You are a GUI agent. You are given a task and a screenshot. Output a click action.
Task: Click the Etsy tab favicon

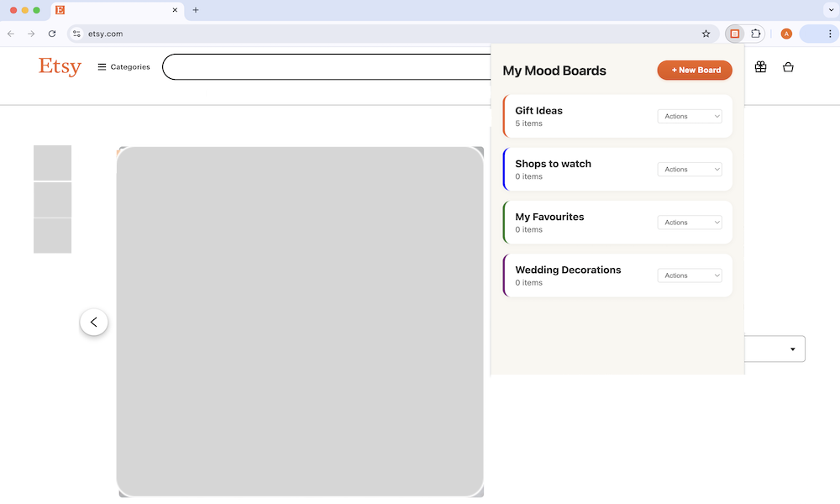pyautogui.click(x=60, y=10)
